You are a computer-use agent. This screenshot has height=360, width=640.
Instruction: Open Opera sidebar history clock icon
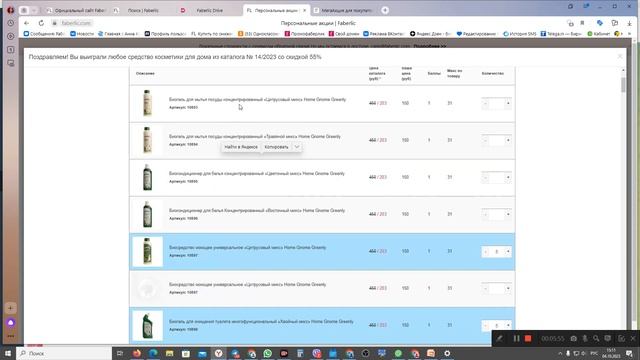11,23
